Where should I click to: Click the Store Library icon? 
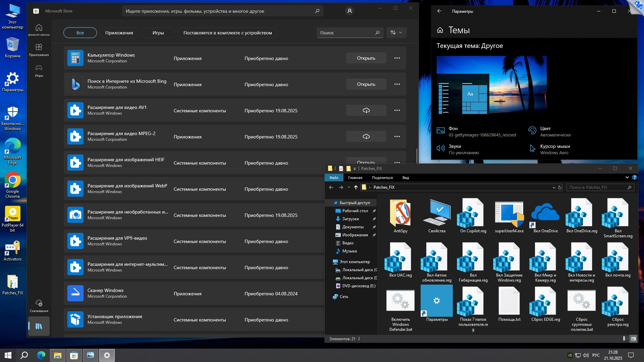coord(39,326)
